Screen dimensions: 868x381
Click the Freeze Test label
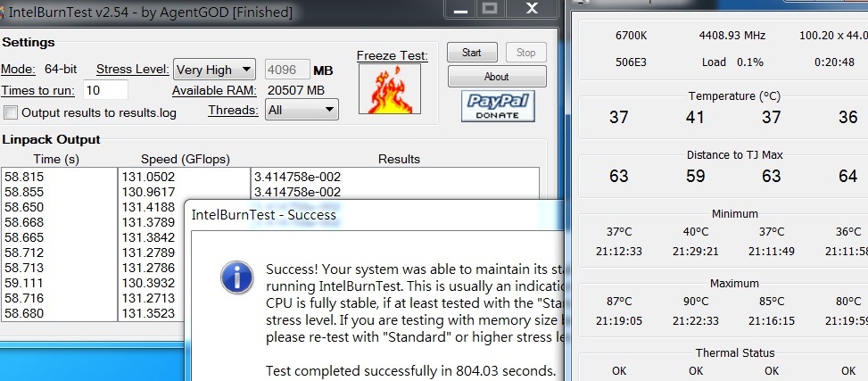pyautogui.click(x=393, y=55)
